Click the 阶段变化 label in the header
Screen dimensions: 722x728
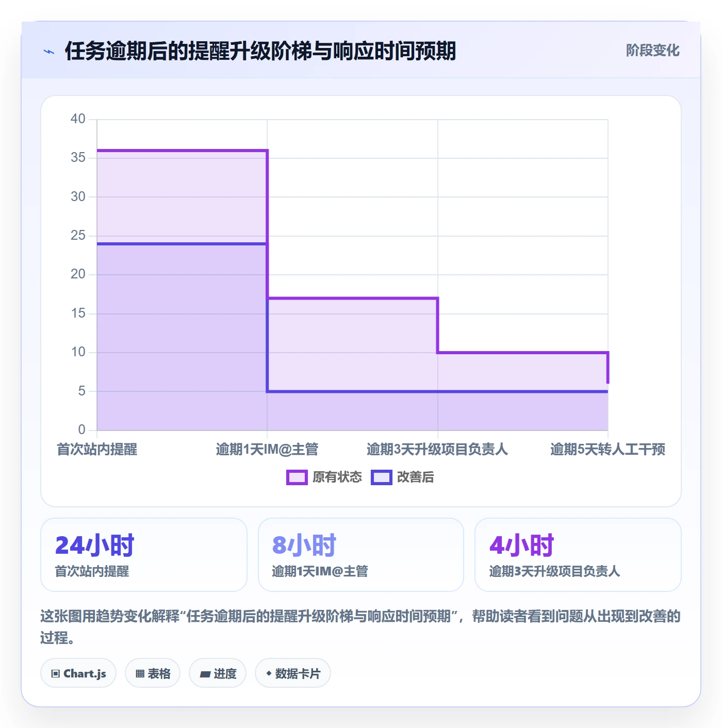click(652, 51)
